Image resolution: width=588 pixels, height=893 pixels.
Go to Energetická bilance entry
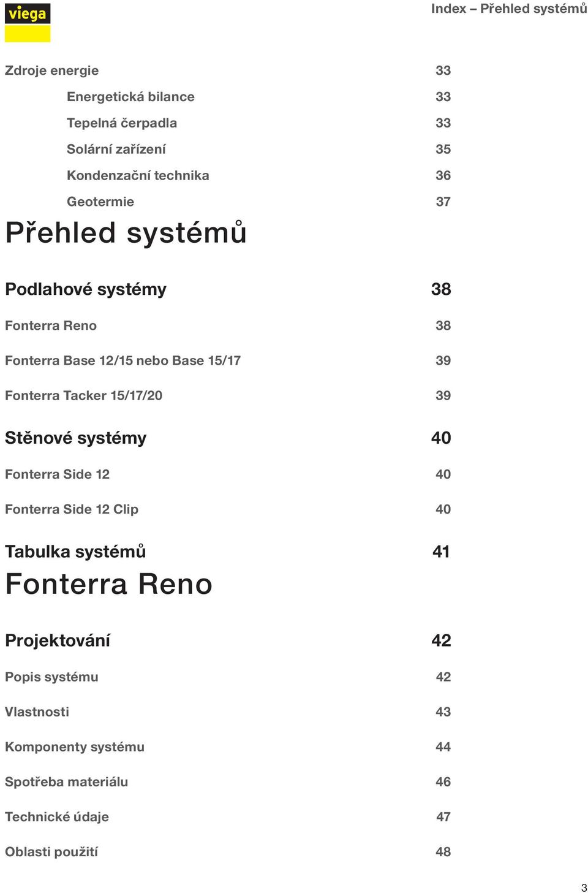click(x=130, y=97)
